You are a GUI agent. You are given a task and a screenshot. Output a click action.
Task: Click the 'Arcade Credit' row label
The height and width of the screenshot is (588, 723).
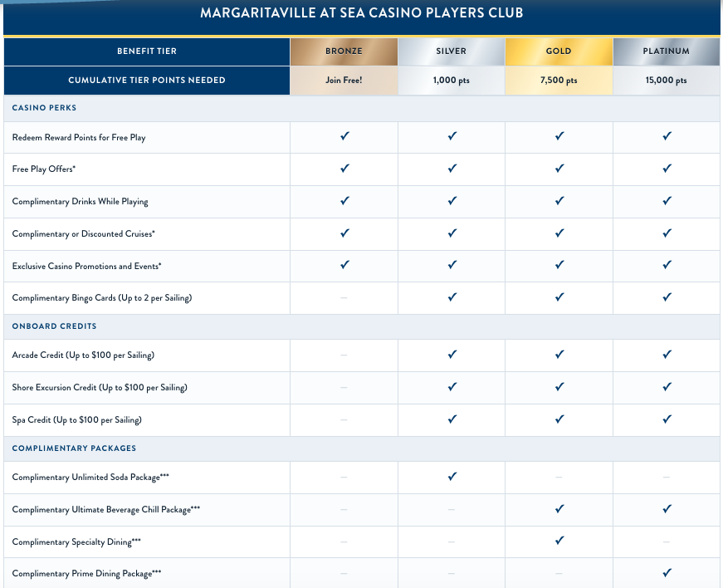(83, 355)
